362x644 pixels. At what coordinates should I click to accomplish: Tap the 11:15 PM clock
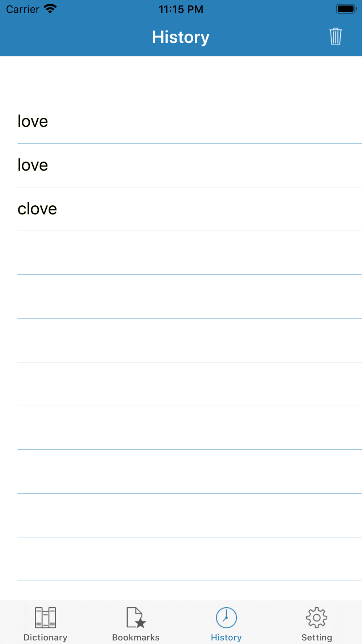pyautogui.click(x=181, y=9)
